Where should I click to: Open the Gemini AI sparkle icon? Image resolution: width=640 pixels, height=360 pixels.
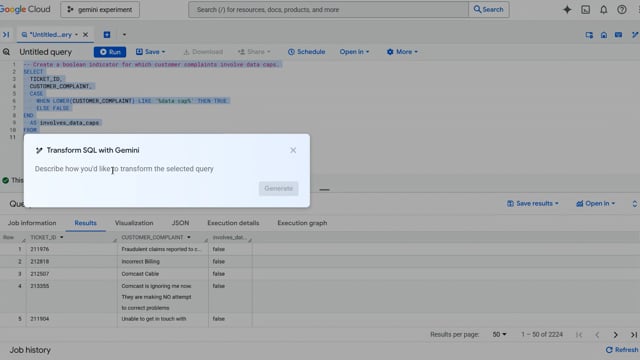[x=567, y=9]
